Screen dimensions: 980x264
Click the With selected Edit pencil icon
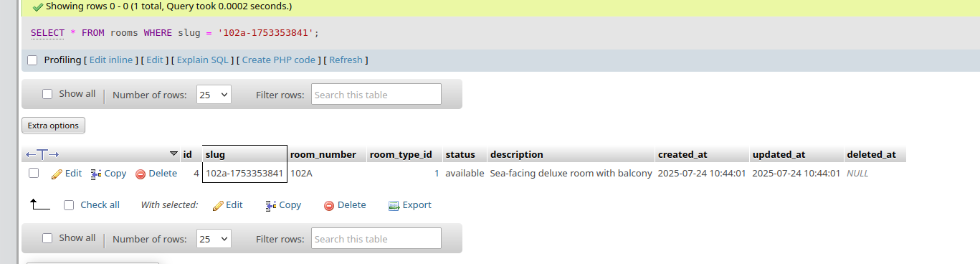218,205
